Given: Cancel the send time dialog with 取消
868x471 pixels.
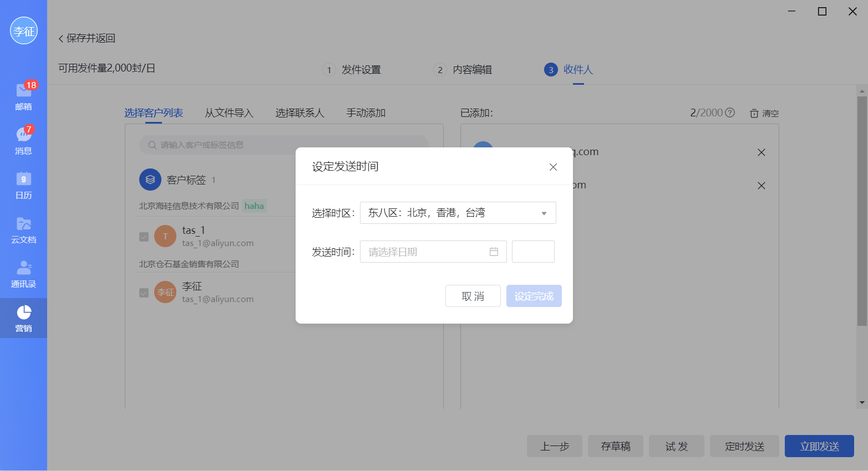Looking at the screenshot, I should point(473,295).
